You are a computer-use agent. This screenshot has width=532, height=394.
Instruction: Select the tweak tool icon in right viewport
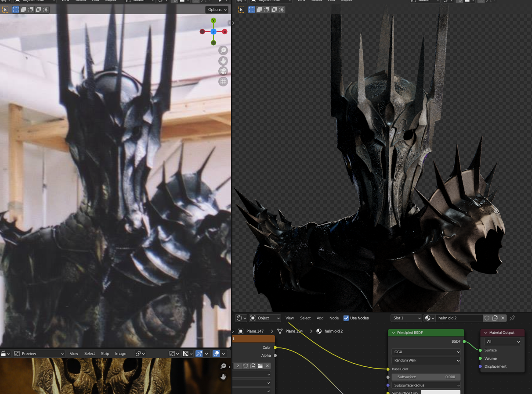tap(241, 10)
